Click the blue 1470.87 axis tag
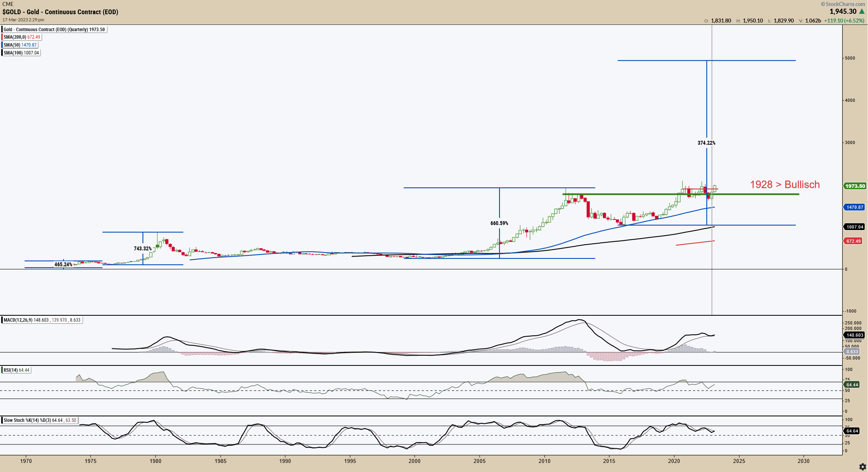The image size is (868, 472). coord(855,207)
